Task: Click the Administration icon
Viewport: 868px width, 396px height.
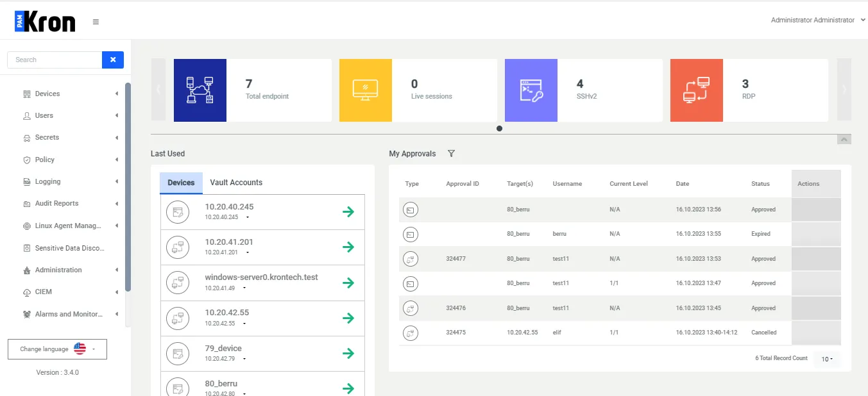Action: coord(27,270)
